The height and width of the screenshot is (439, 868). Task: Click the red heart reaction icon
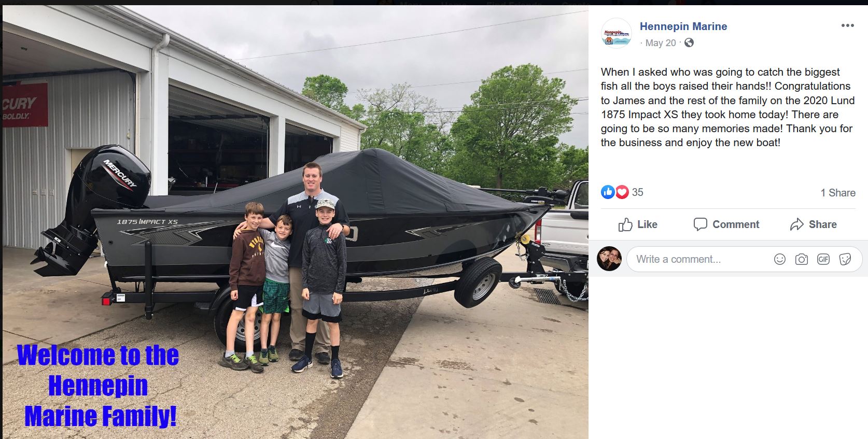pos(622,192)
